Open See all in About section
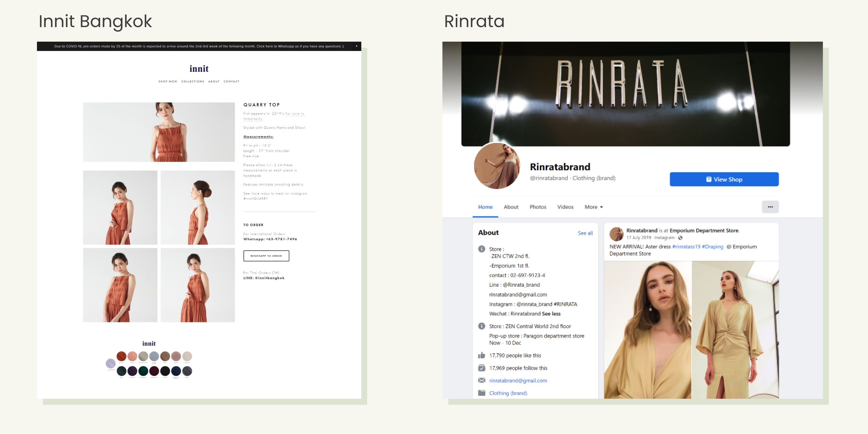 pyautogui.click(x=585, y=233)
